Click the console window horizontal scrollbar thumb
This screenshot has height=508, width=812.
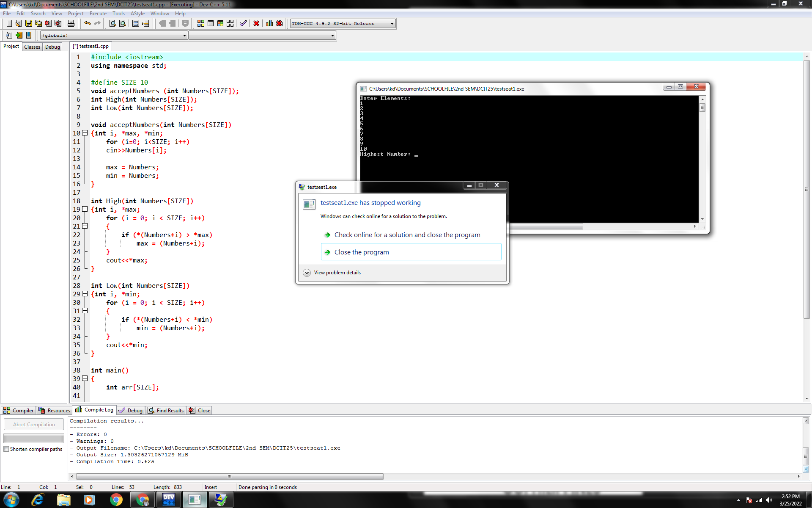click(546, 226)
